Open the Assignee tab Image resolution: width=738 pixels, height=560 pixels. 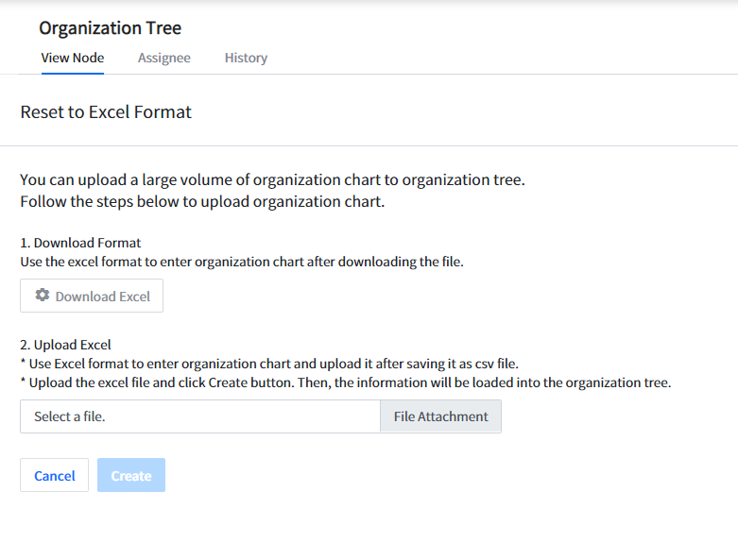point(164,58)
